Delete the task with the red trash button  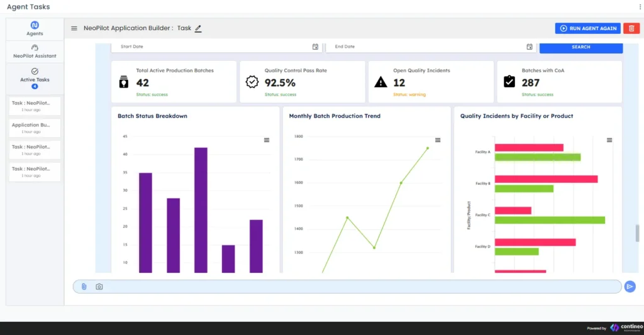[631, 28]
